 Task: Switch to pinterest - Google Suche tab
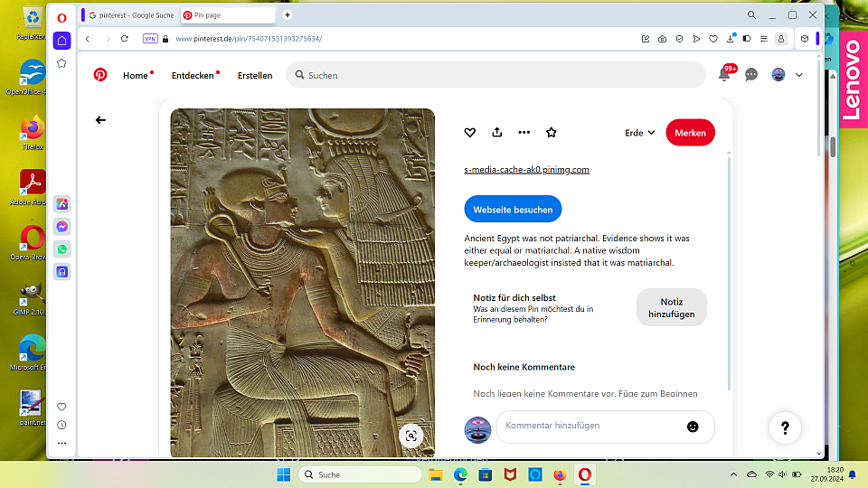click(132, 15)
